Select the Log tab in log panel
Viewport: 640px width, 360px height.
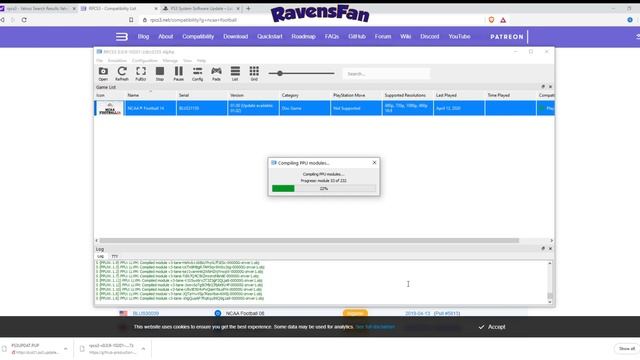[100, 256]
